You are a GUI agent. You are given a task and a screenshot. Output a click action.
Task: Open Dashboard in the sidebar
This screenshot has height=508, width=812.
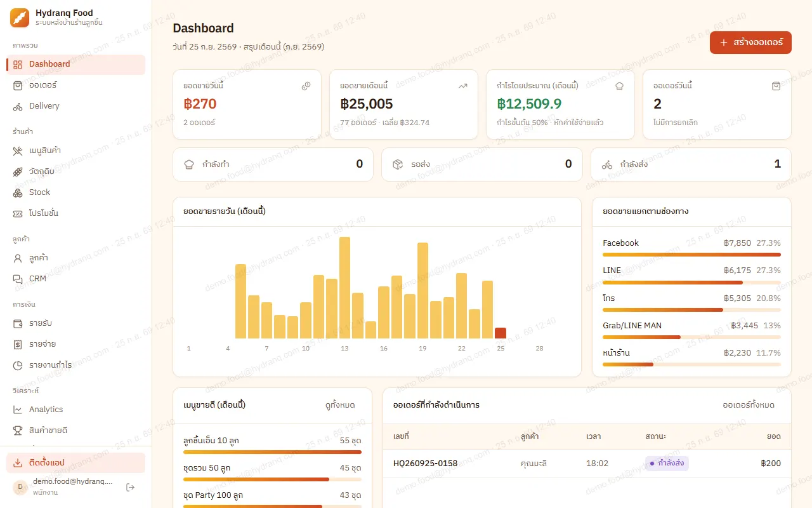coord(75,64)
